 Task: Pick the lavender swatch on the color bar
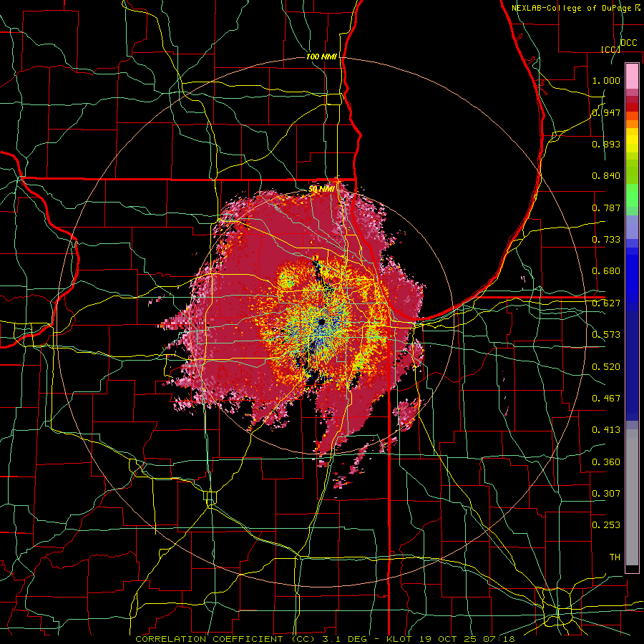(632, 227)
